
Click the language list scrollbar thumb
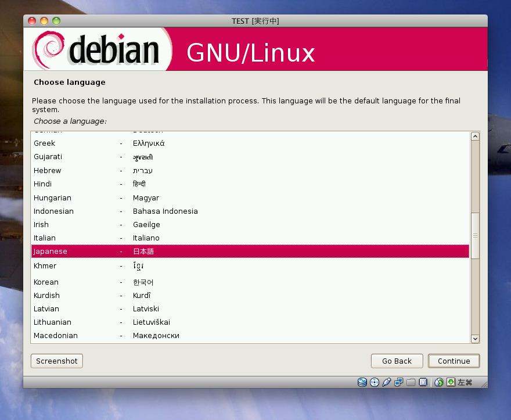click(475, 236)
